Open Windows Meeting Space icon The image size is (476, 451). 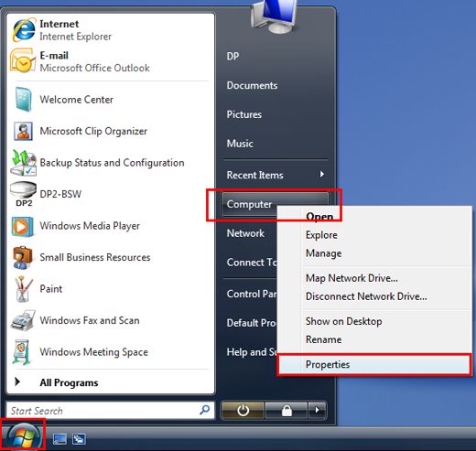[21, 352]
